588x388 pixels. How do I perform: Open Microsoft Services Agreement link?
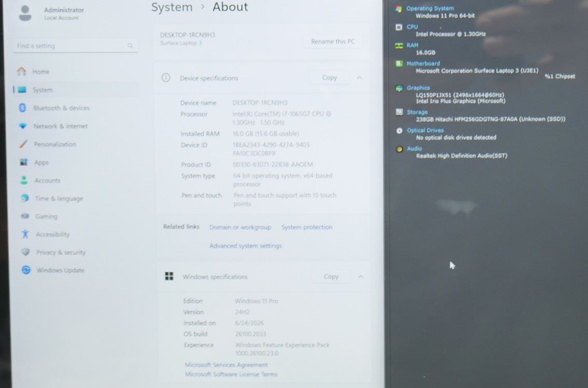(226, 365)
